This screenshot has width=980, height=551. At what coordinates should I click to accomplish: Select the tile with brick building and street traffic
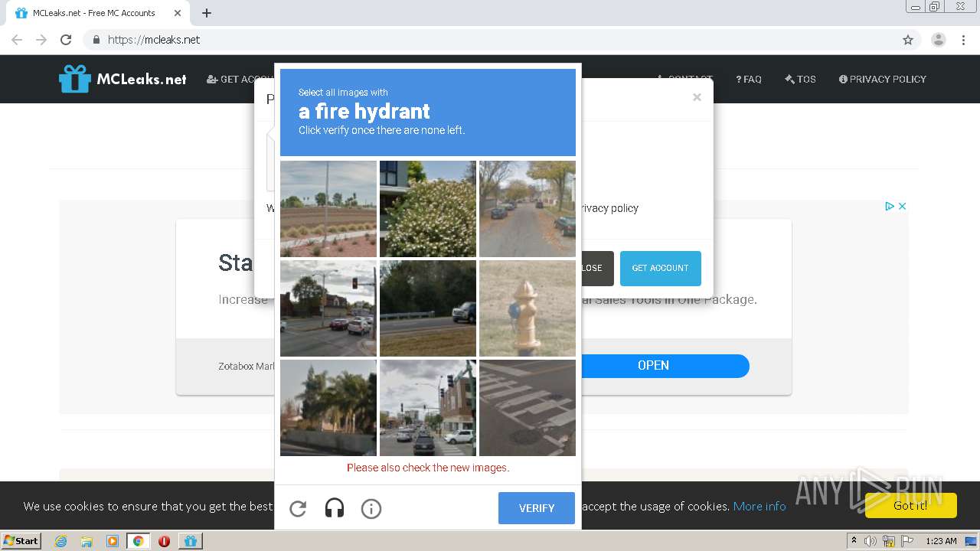coord(428,408)
